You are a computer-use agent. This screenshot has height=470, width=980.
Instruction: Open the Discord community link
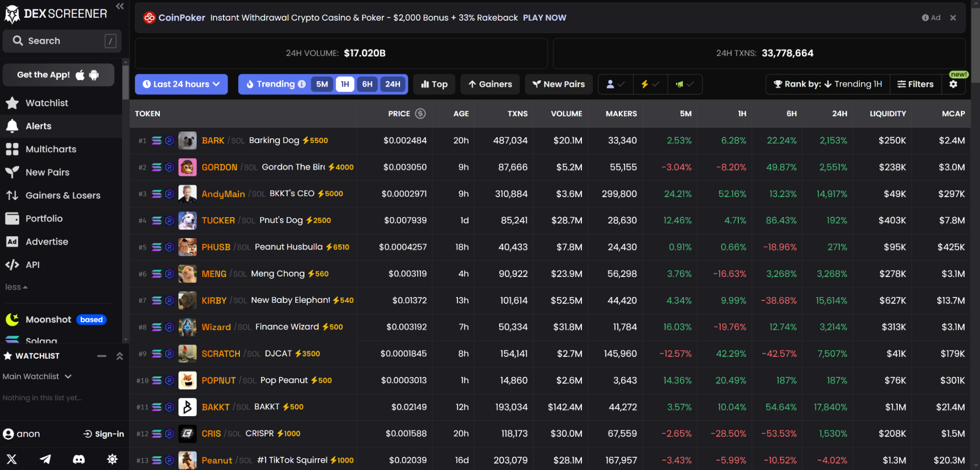(79, 459)
